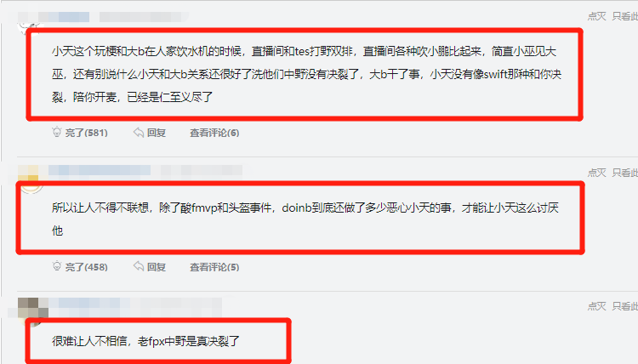Click the comment text starting 小天这个玩梗
Viewport: 638px width, 364px height.
[x=306, y=74]
